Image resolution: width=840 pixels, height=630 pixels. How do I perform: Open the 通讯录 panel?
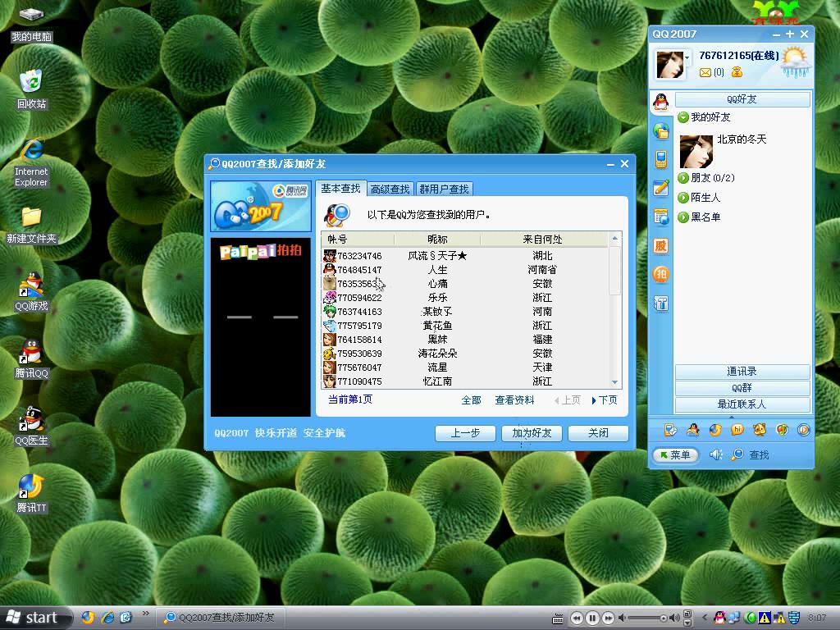coord(742,372)
